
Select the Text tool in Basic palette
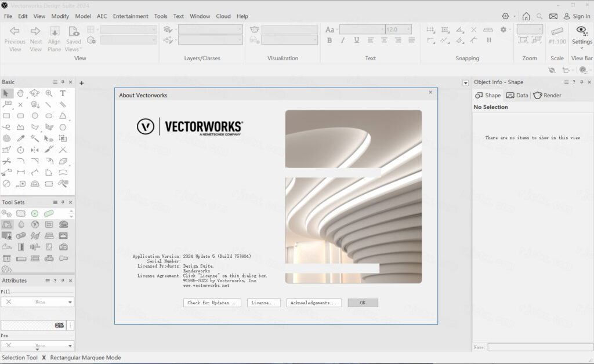coord(63,93)
